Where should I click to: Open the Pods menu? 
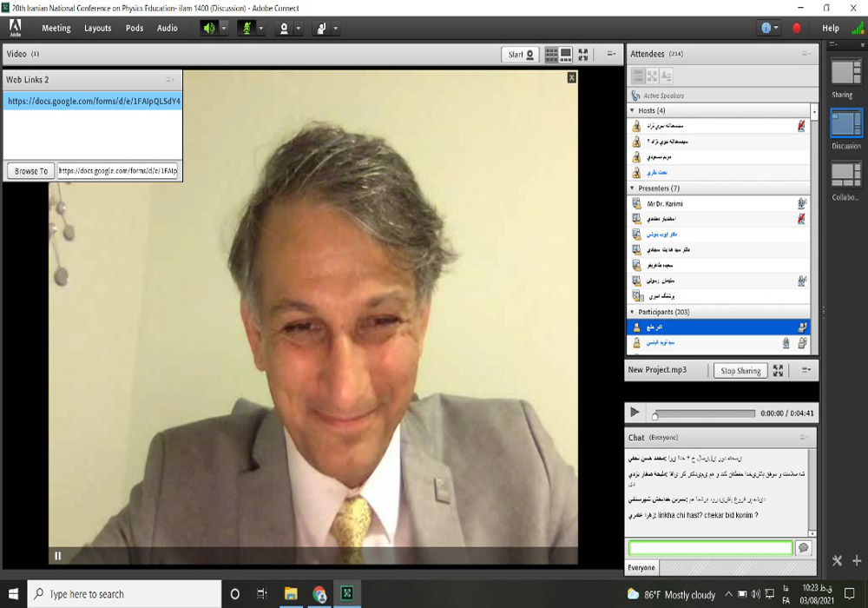pyautogui.click(x=135, y=28)
